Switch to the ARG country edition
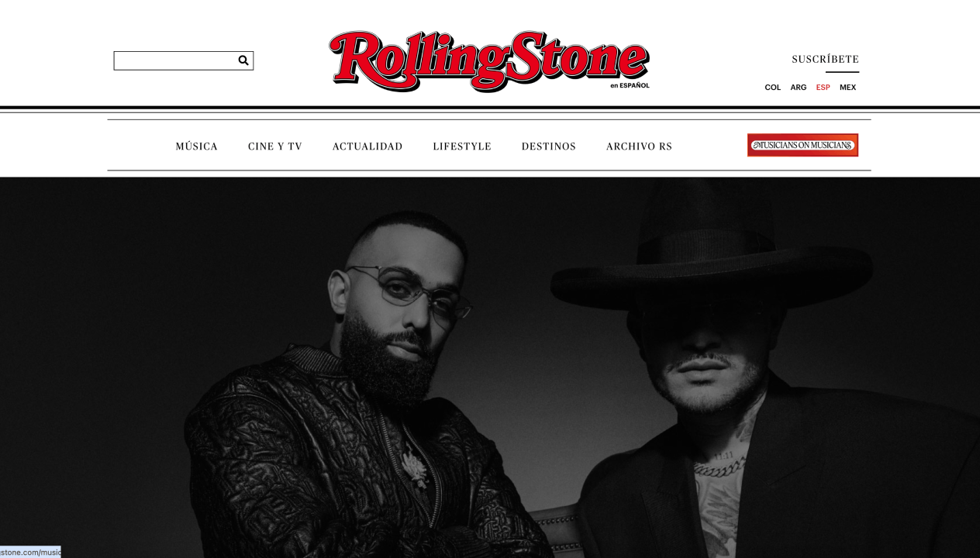980x558 pixels. point(798,88)
